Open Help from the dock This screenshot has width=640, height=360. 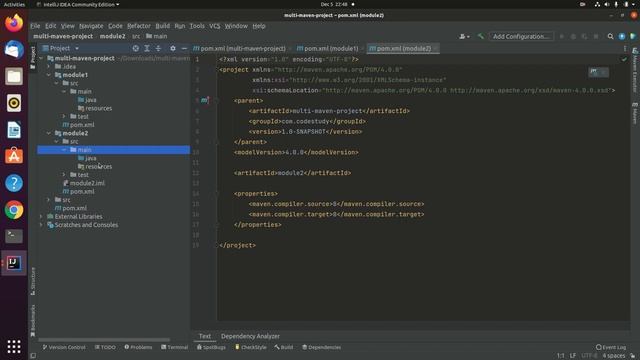(x=14, y=183)
